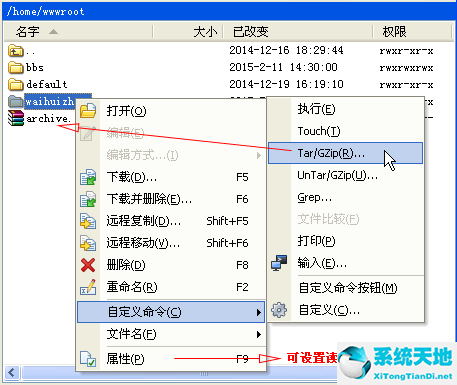
Task: Choose 下载(D)... menu entry
Action: (171, 177)
